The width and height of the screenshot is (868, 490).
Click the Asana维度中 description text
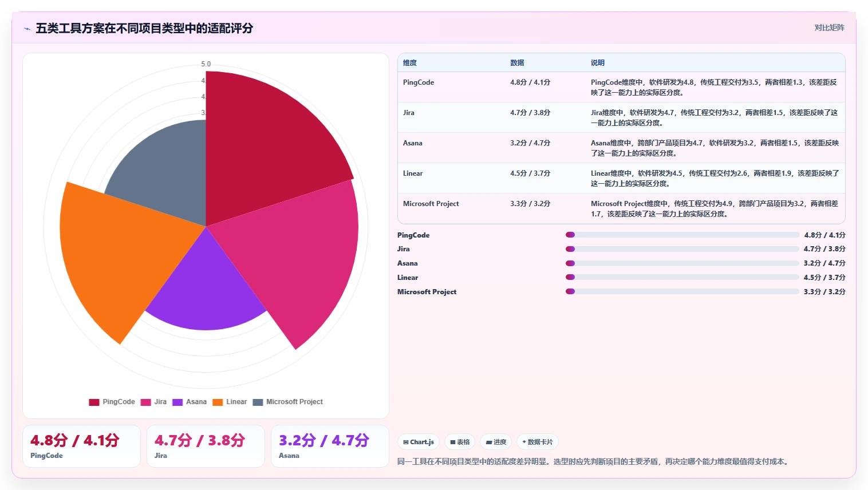[715, 148]
